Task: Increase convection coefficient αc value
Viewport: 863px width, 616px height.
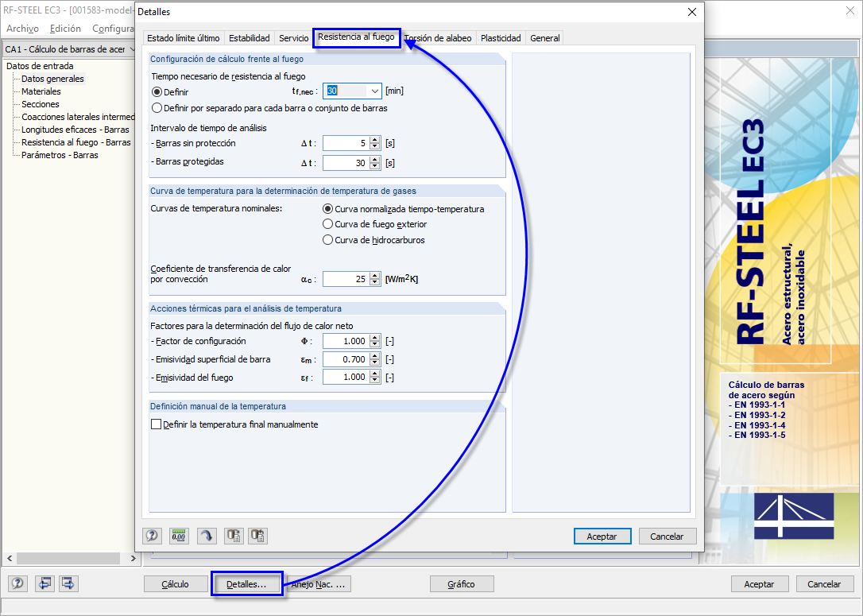Action: click(375, 276)
